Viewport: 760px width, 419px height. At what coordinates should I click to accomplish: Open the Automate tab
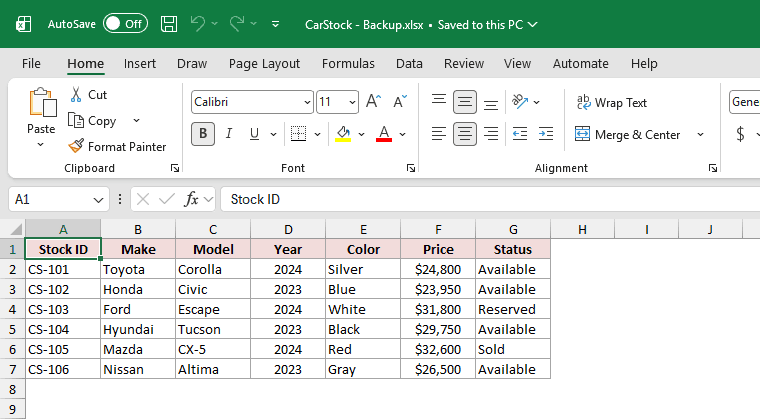point(581,64)
